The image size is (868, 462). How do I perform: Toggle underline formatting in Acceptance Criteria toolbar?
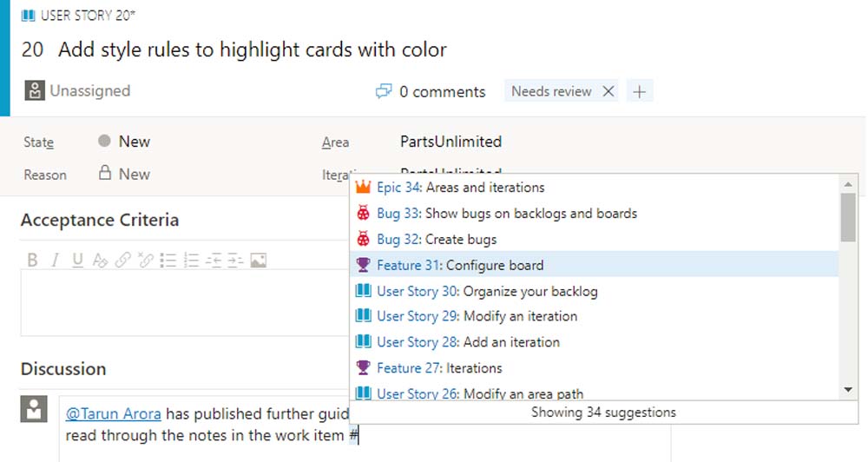[x=77, y=260]
